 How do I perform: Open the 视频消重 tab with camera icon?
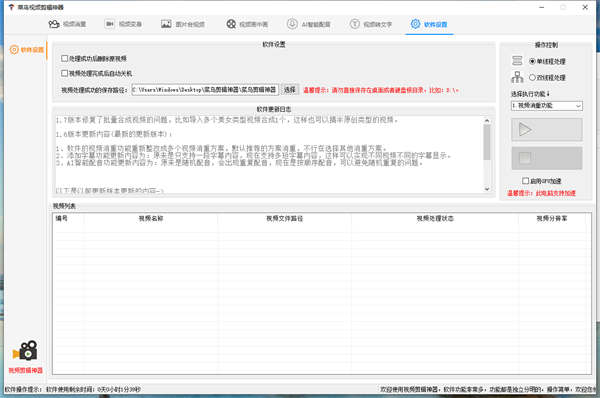point(67,24)
